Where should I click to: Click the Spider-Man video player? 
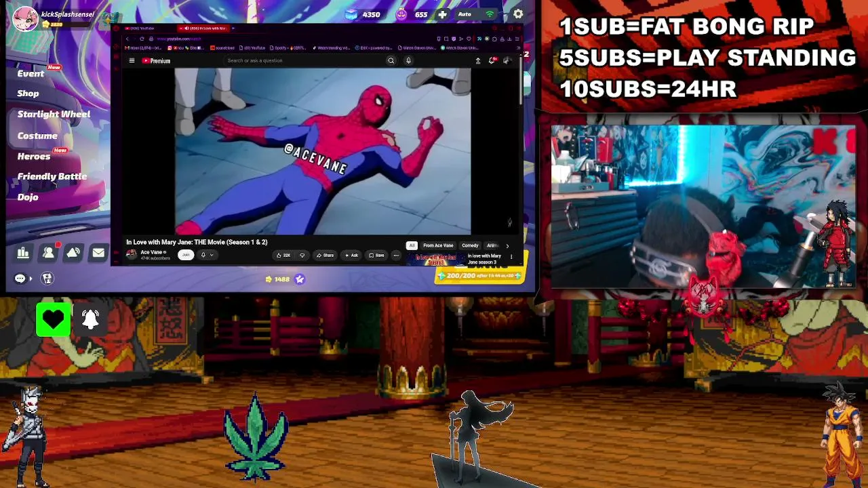pyautogui.click(x=323, y=150)
